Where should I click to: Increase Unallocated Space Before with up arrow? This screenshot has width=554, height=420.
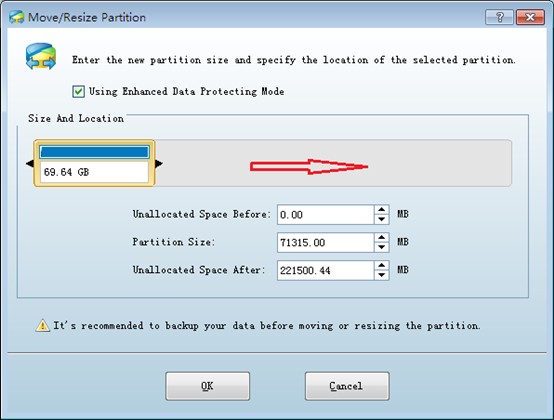381,209
